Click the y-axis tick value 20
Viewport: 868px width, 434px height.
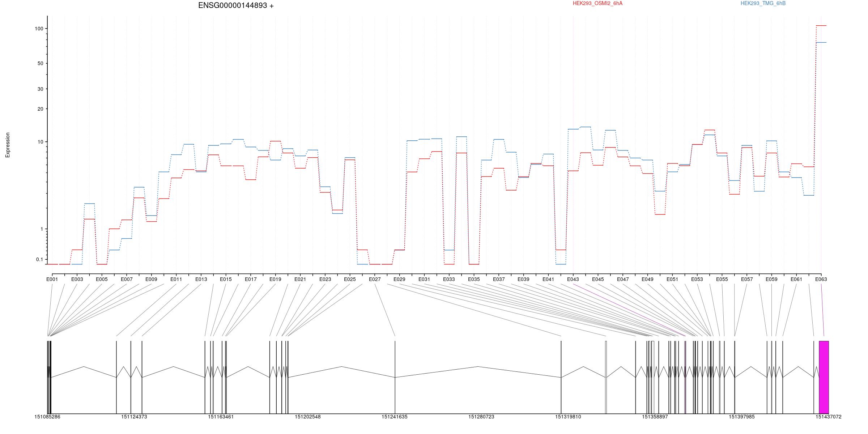point(40,109)
